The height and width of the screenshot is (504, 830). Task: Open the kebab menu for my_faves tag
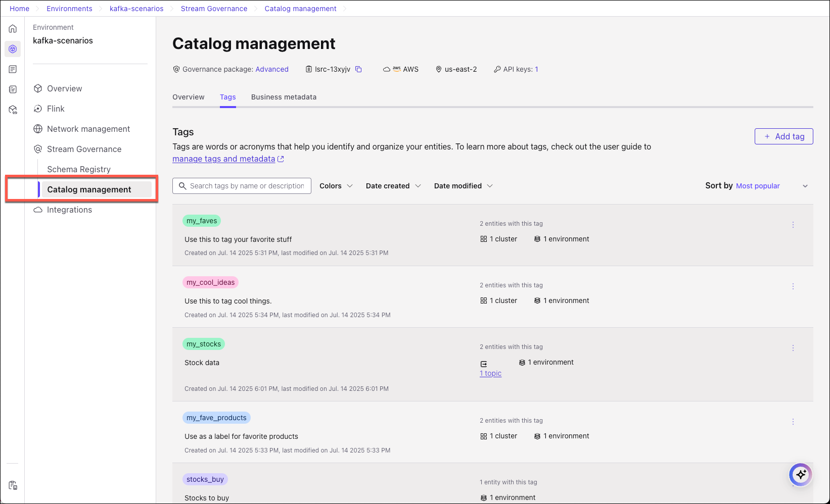coord(793,225)
